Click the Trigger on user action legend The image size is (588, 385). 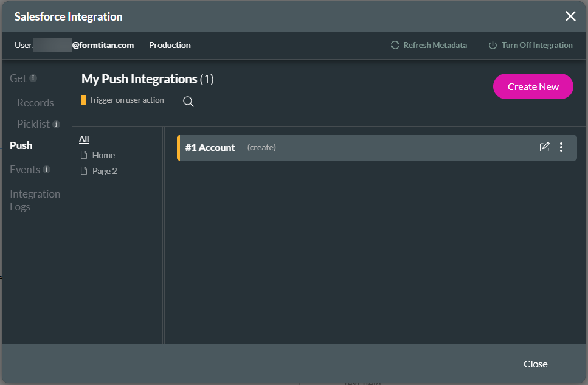pyautogui.click(x=126, y=100)
